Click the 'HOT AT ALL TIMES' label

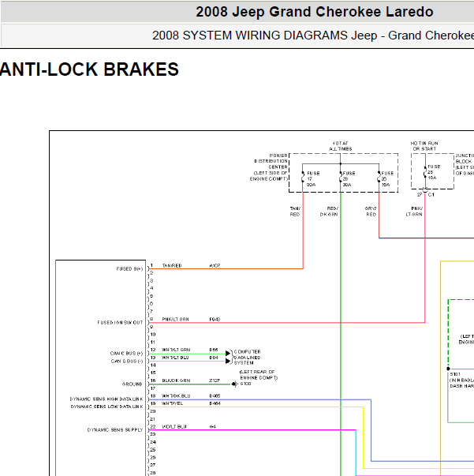pyautogui.click(x=340, y=146)
